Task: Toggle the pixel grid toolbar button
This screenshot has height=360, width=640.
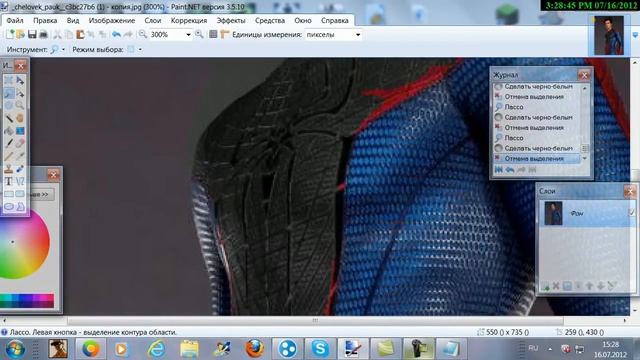Action: (x=213, y=35)
